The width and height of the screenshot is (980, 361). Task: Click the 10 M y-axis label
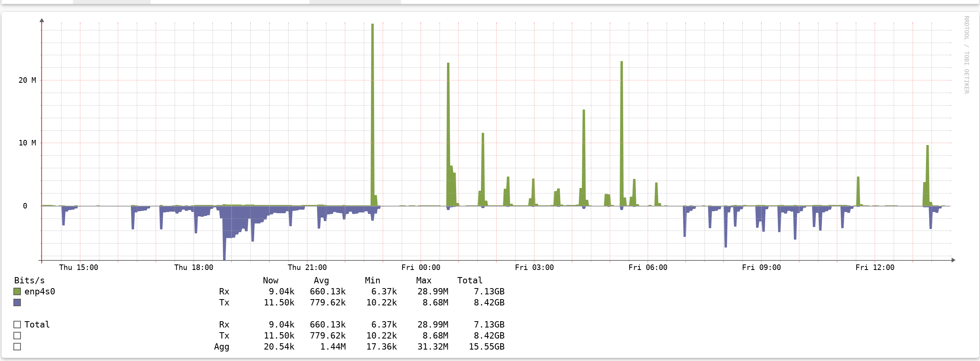coord(27,143)
